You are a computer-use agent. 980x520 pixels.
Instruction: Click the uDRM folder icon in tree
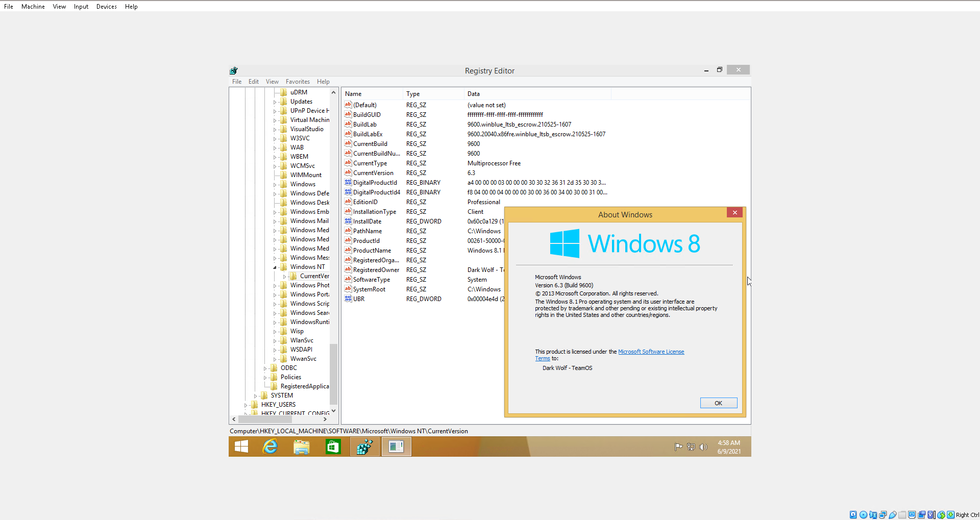(284, 92)
